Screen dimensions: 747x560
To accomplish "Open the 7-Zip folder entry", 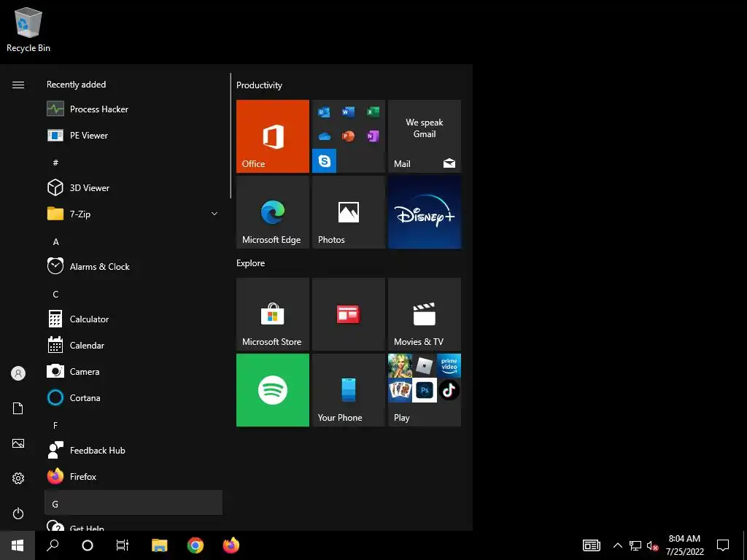I will pos(133,214).
